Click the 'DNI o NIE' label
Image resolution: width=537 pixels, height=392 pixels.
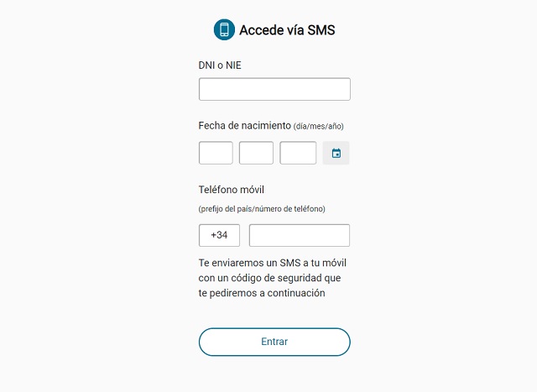pyautogui.click(x=220, y=65)
